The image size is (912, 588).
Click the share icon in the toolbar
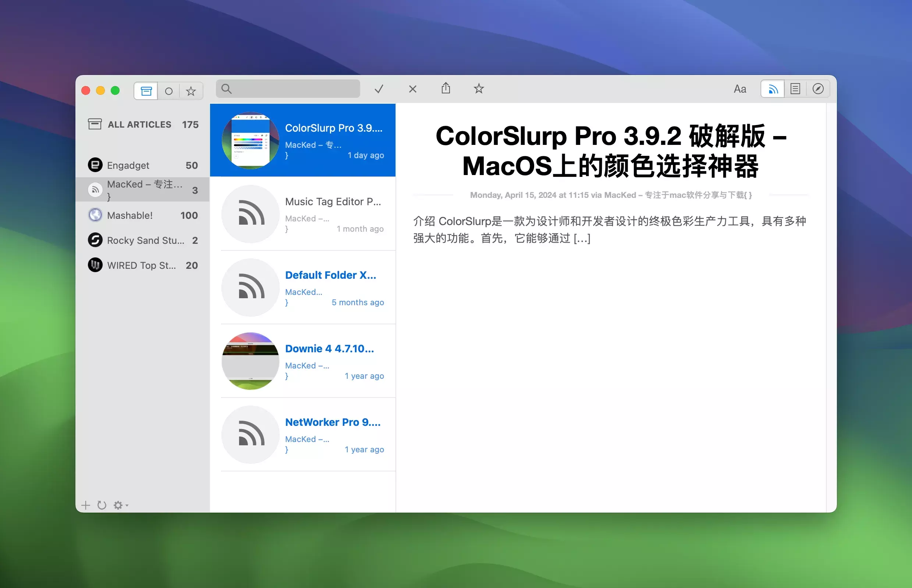pyautogui.click(x=445, y=89)
